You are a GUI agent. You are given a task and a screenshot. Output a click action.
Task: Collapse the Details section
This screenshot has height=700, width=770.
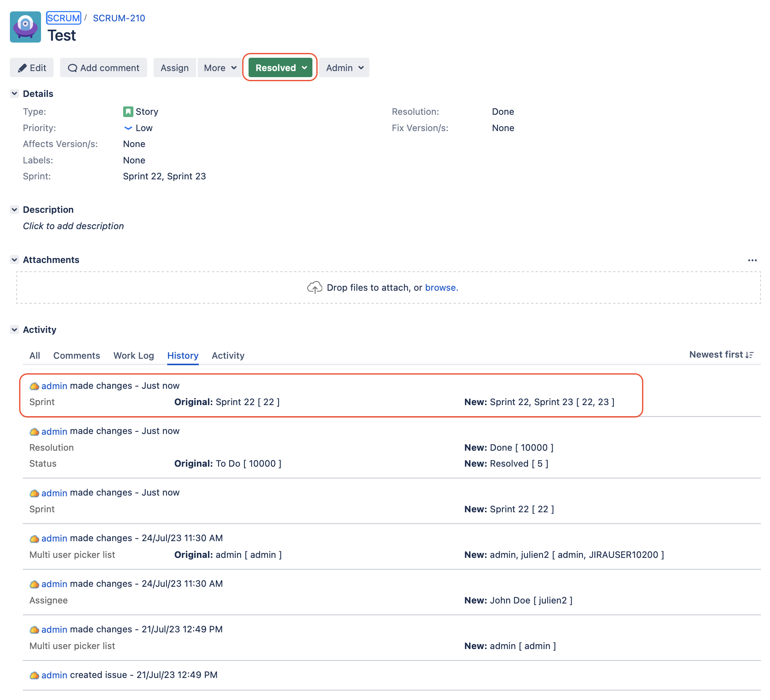click(x=14, y=93)
